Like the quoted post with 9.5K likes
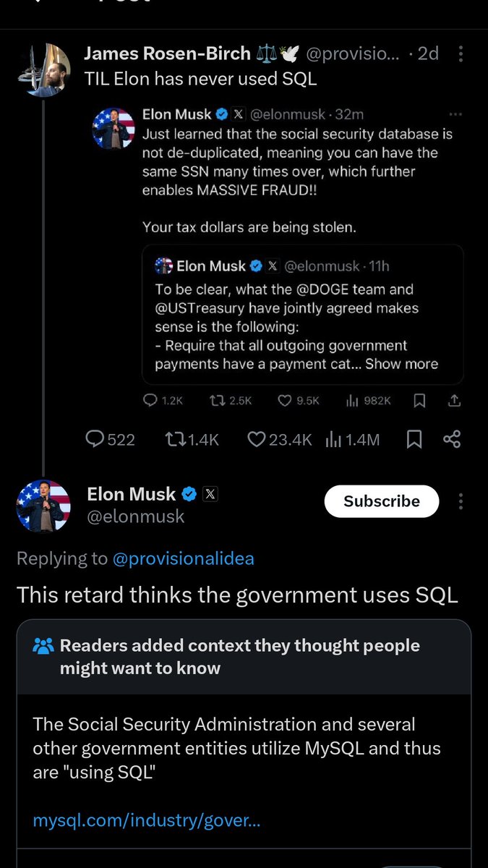 click(x=285, y=400)
